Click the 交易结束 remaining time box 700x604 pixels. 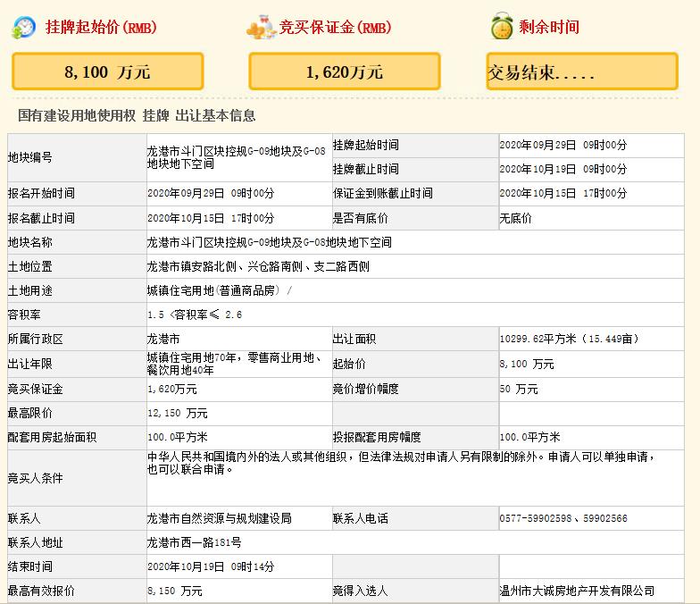[581, 72]
